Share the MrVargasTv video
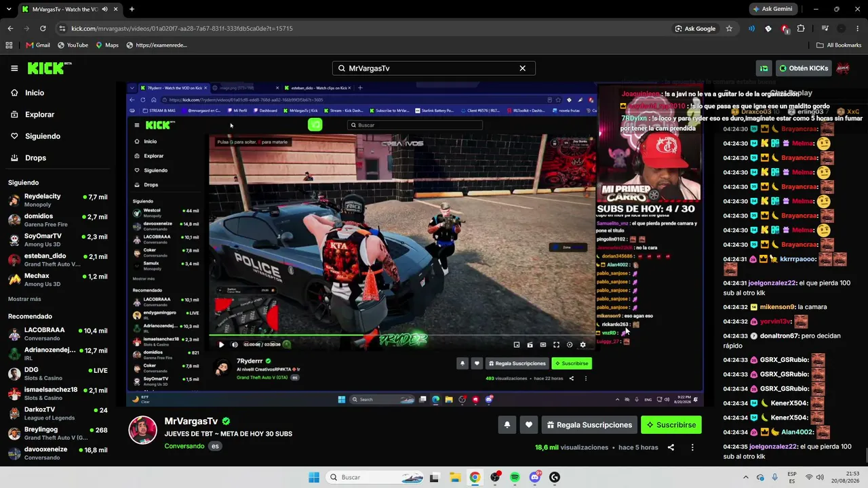This screenshot has height=488, width=868. coord(671,447)
